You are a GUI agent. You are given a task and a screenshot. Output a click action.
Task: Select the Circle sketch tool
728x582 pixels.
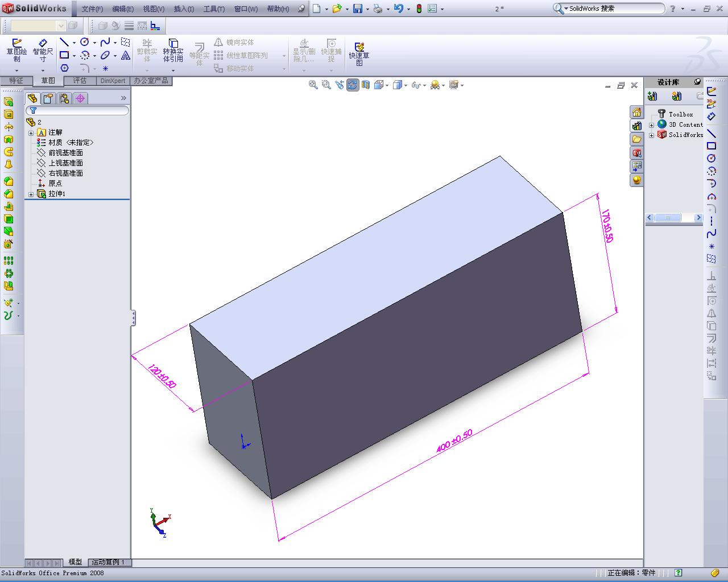pos(85,42)
